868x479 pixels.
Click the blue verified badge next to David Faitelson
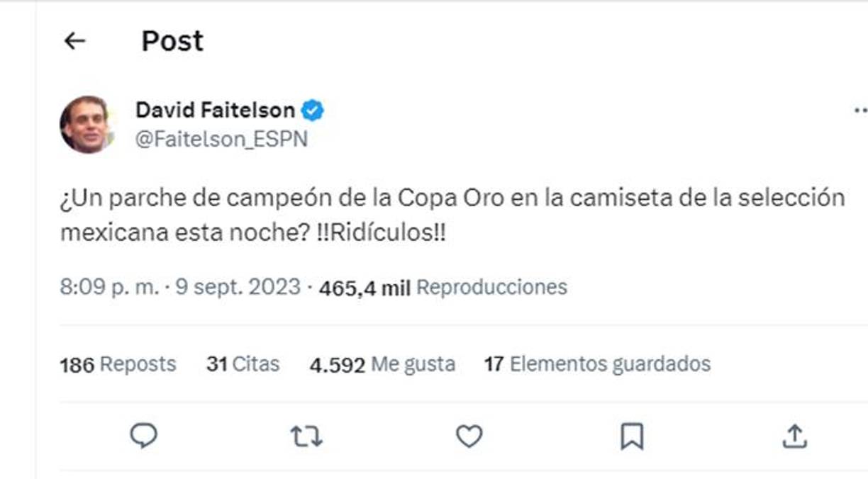click(313, 109)
